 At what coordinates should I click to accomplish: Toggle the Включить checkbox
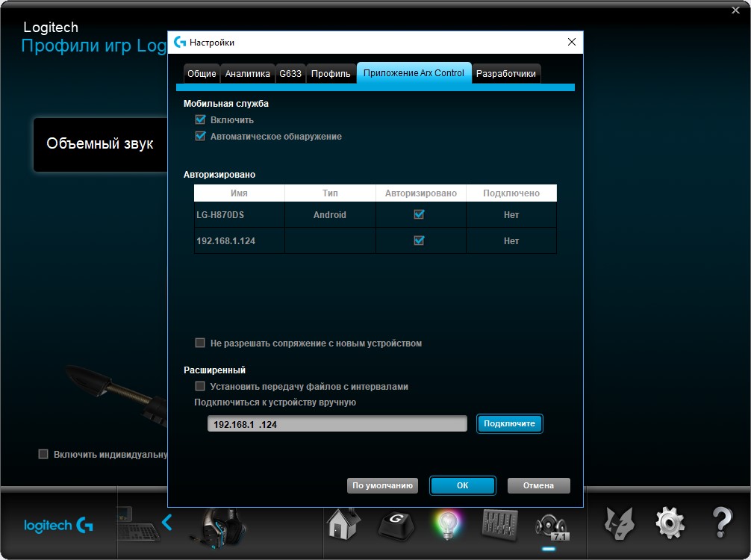200,119
